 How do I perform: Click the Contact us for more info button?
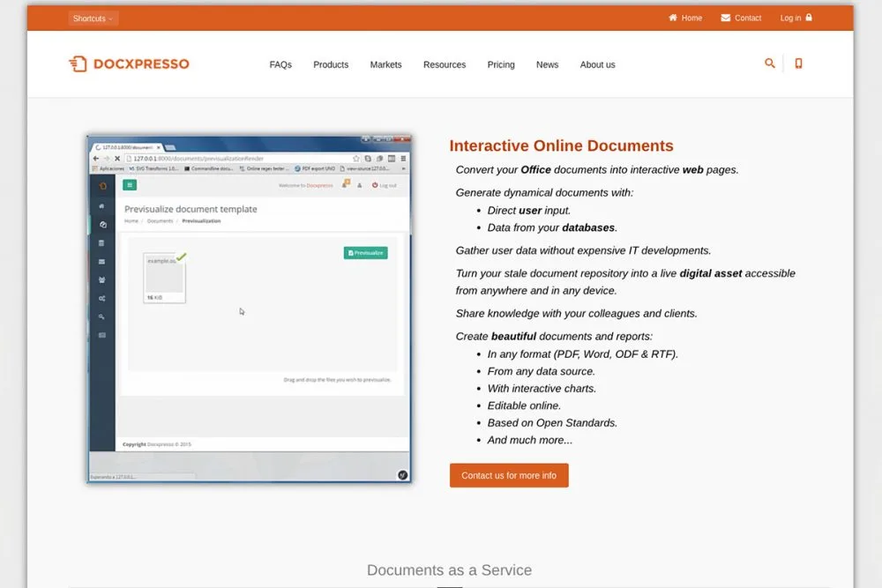[509, 475]
